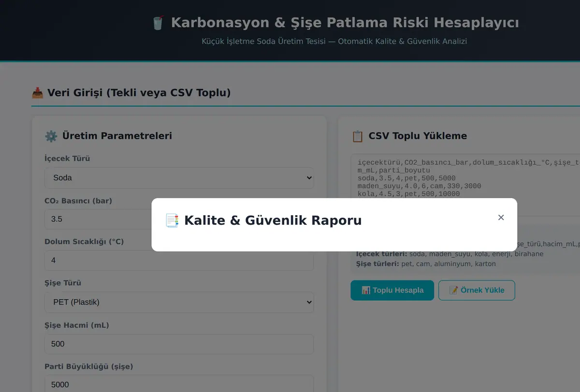580x392 pixels.
Task: Click the 'Kalite & Güvenlik Raporu' dialog title
Action: tap(273, 220)
